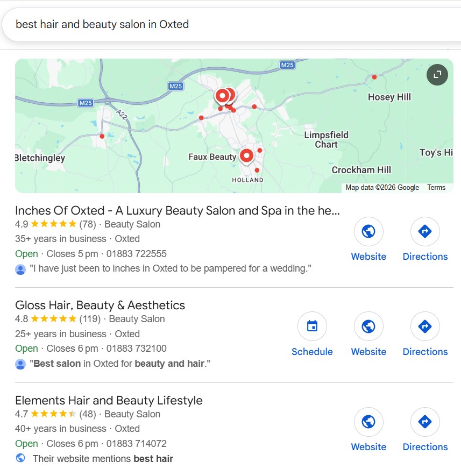Image resolution: width=461 pixels, height=476 pixels.
Task: Click the red dot near Bletchingley
Action: coord(102,136)
